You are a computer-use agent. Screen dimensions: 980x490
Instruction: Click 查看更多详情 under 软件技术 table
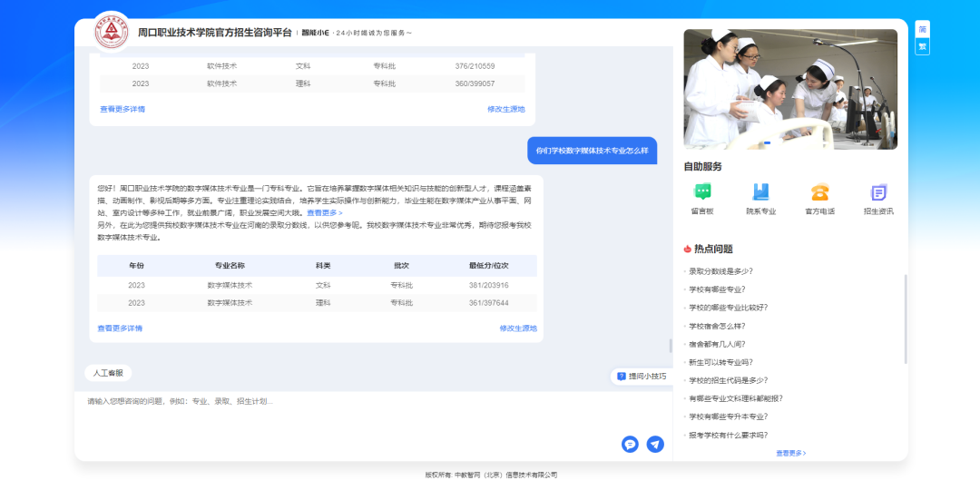click(x=122, y=109)
